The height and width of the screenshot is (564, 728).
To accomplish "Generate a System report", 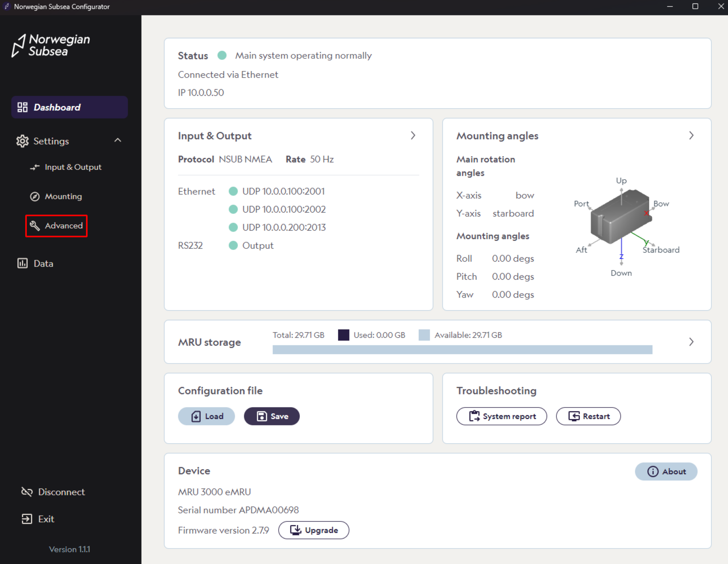I will pos(501,416).
